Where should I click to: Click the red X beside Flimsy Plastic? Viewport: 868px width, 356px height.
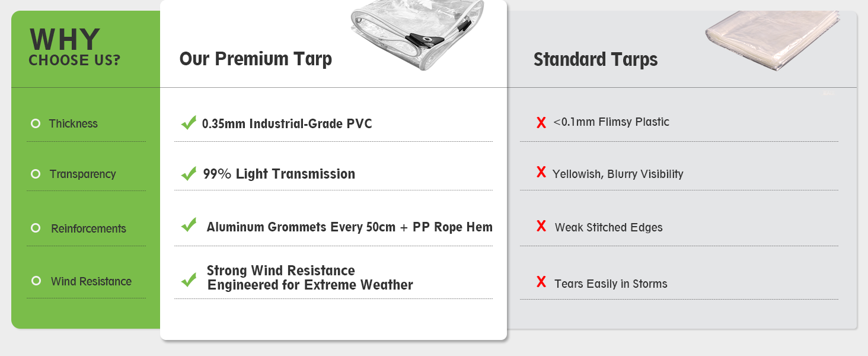(541, 123)
